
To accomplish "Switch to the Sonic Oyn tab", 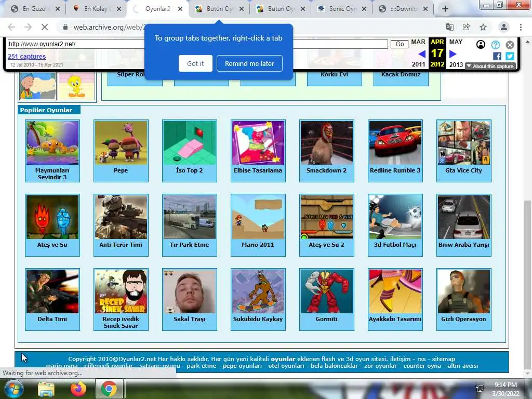I will pos(342,9).
